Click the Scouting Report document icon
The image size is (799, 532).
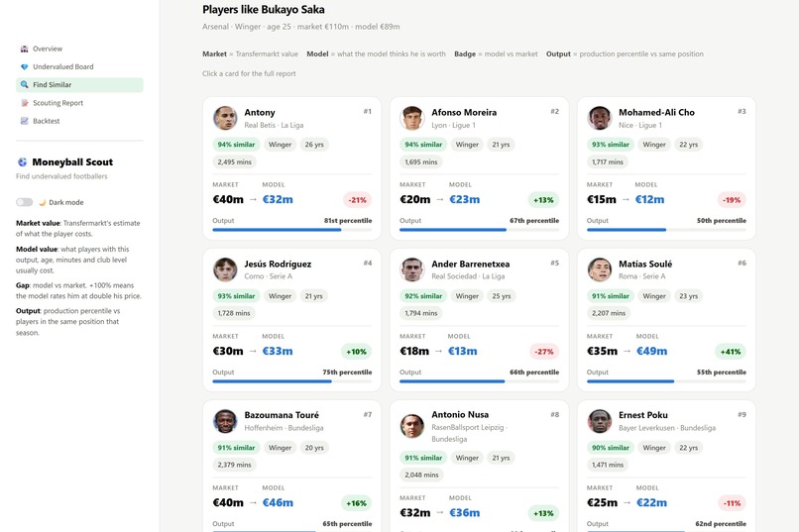tap(24, 103)
